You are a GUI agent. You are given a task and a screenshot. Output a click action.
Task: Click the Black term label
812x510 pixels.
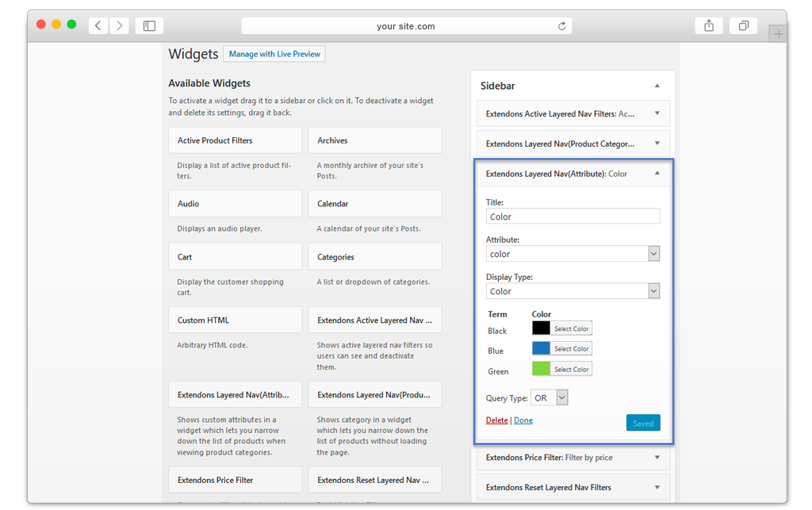(497, 331)
